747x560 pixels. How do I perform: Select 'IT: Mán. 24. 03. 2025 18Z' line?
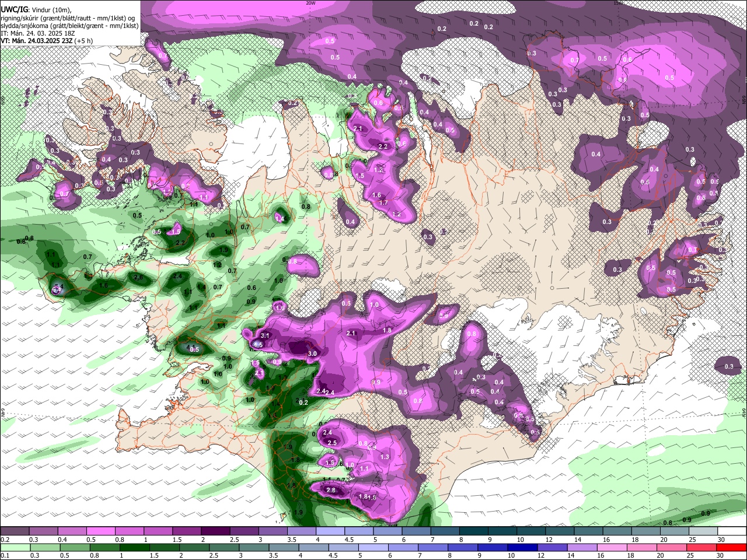(37, 33)
